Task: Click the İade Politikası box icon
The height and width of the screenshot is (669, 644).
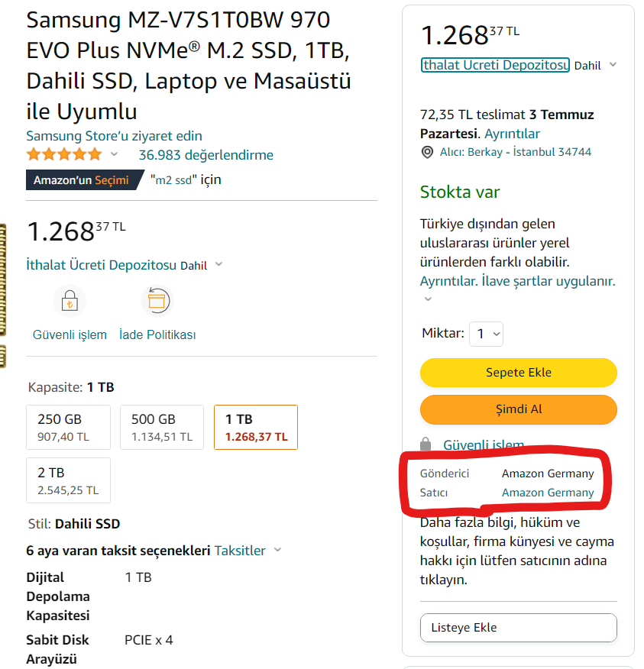Action: (x=157, y=301)
